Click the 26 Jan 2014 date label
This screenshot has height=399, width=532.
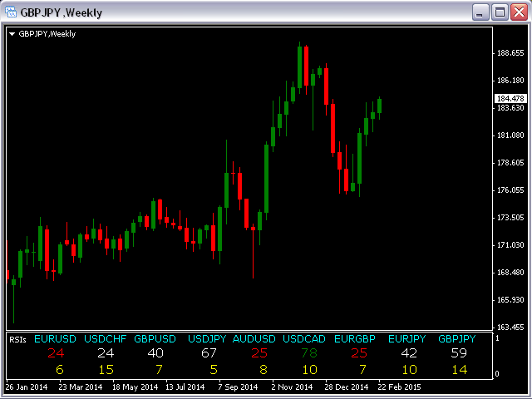tap(27, 387)
